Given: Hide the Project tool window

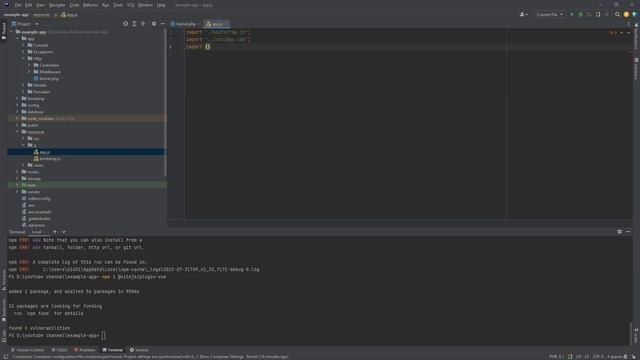Looking at the screenshot, I should point(162,24).
